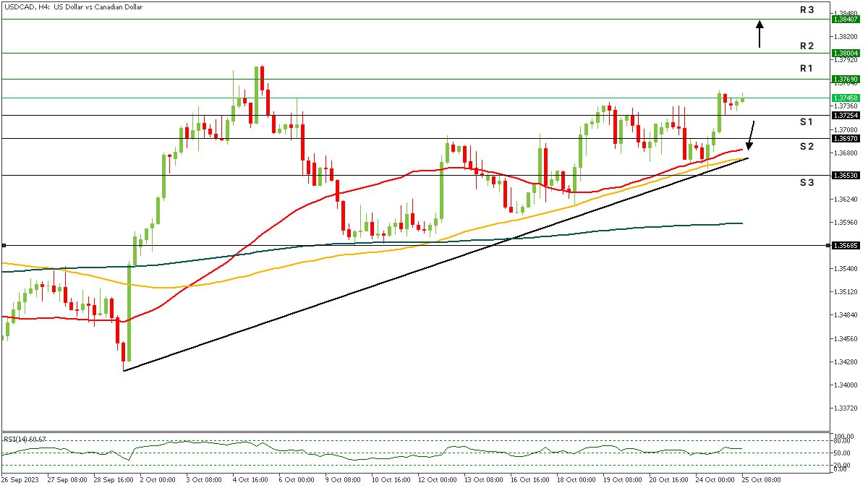Click the 1.36970 black price tag

tap(846, 138)
